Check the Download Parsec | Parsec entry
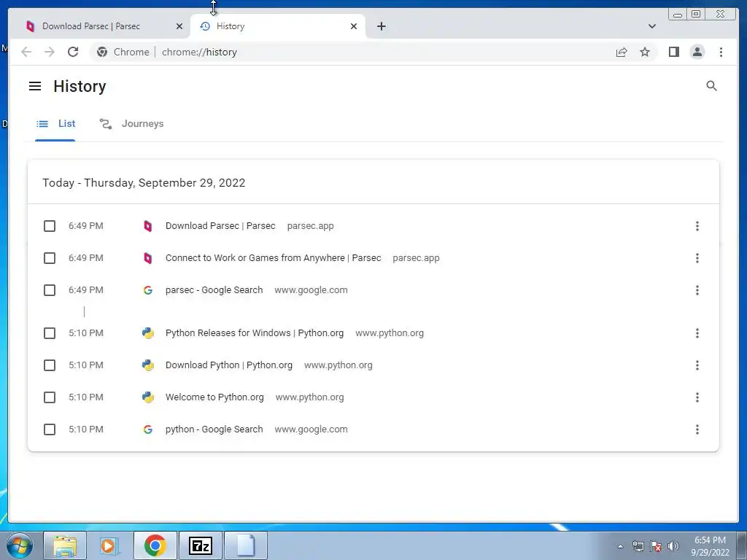The image size is (747, 560). pyautogui.click(x=50, y=226)
